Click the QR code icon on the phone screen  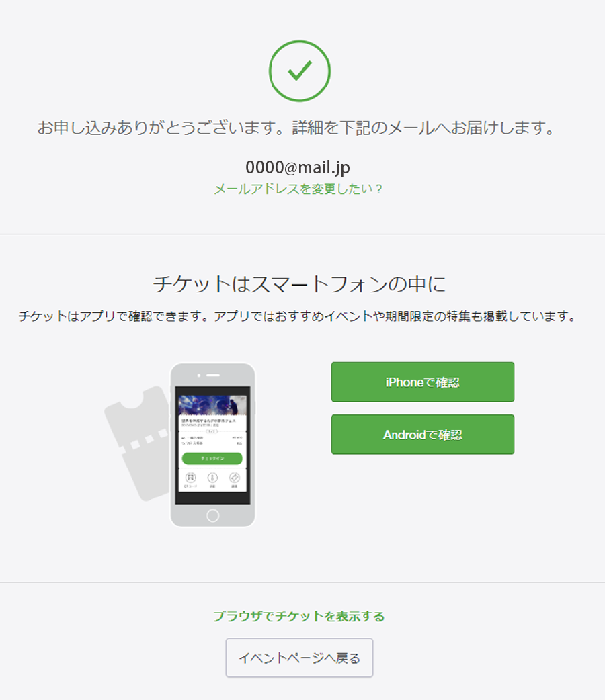[x=191, y=477]
